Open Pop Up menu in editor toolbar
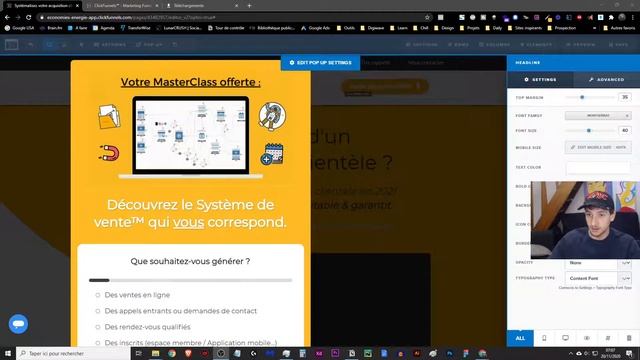The image size is (640, 360). click(x=149, y=44)
